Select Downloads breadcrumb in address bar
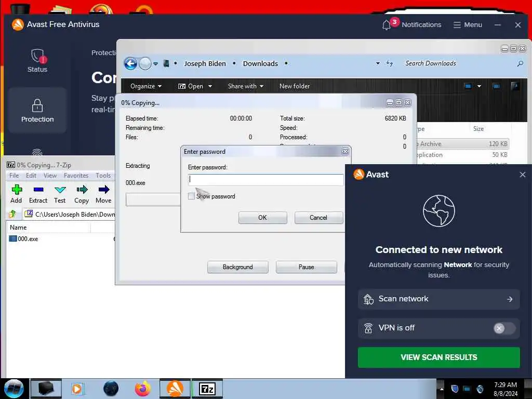This screenshot has width=532, height=399. 260,63
